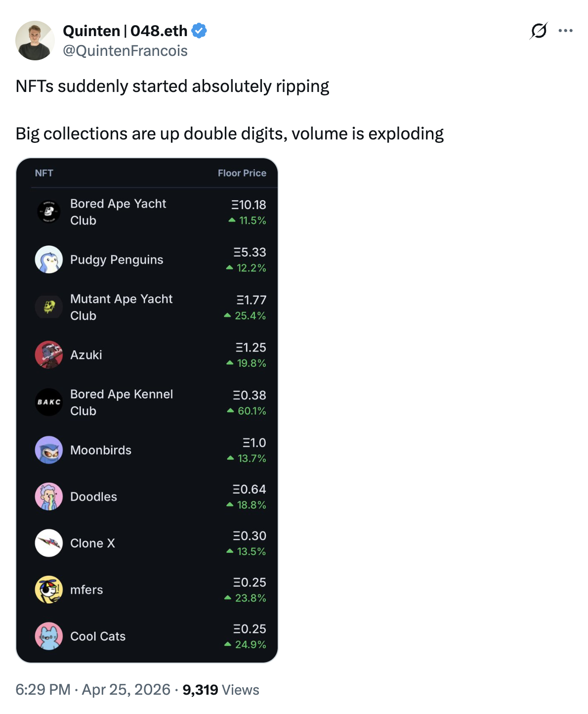The image size is (588, 714).
Task: Open the three-dot more options menu
Action: pos(565,31)
